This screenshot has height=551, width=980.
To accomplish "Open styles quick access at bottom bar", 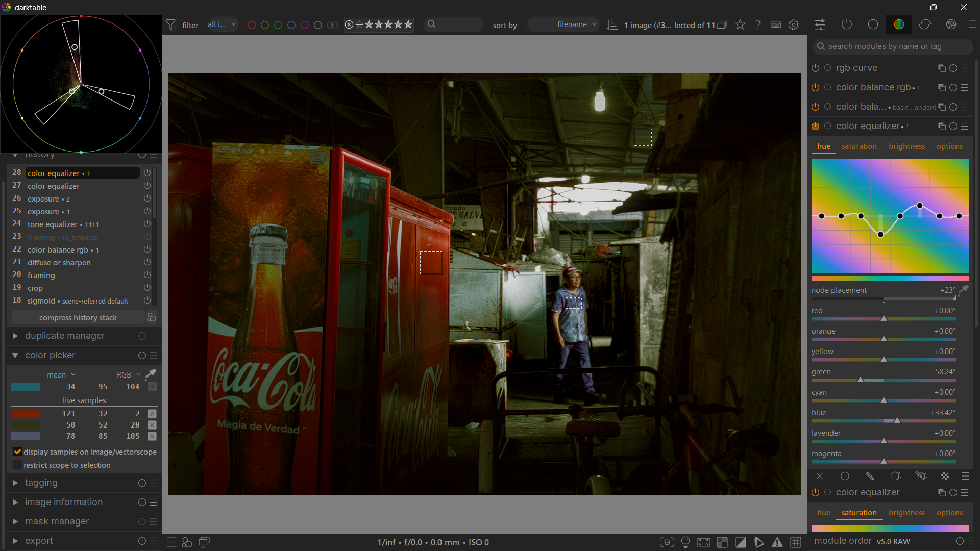I will click(x=187, y=542).
